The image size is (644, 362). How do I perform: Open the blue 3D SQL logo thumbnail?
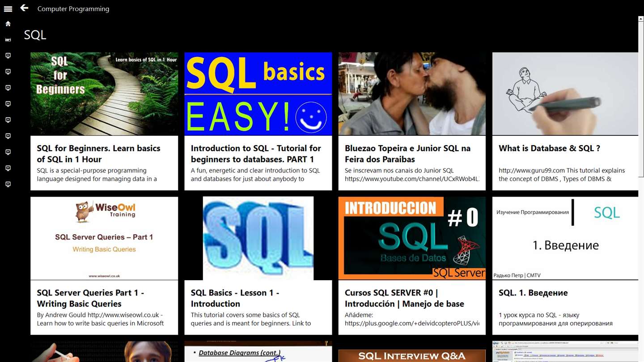point(258,238)
